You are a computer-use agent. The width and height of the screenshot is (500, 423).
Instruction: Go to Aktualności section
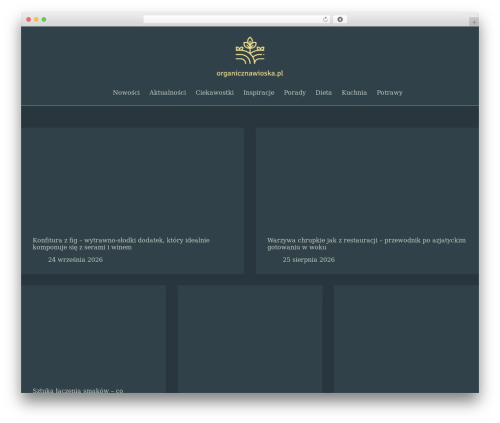(167, 92)
